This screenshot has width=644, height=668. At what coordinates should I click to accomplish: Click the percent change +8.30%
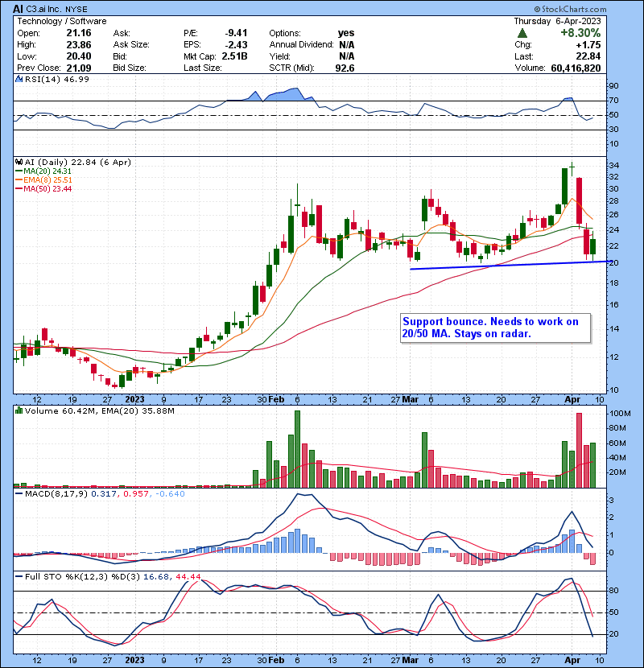pos(580,33)
